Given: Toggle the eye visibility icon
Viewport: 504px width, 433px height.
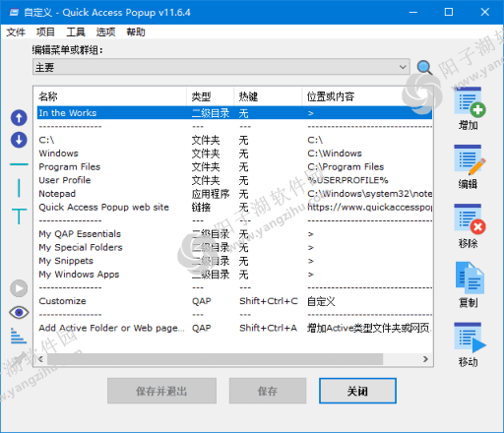Looking at the screenshot, I should (x=19, y=313).
